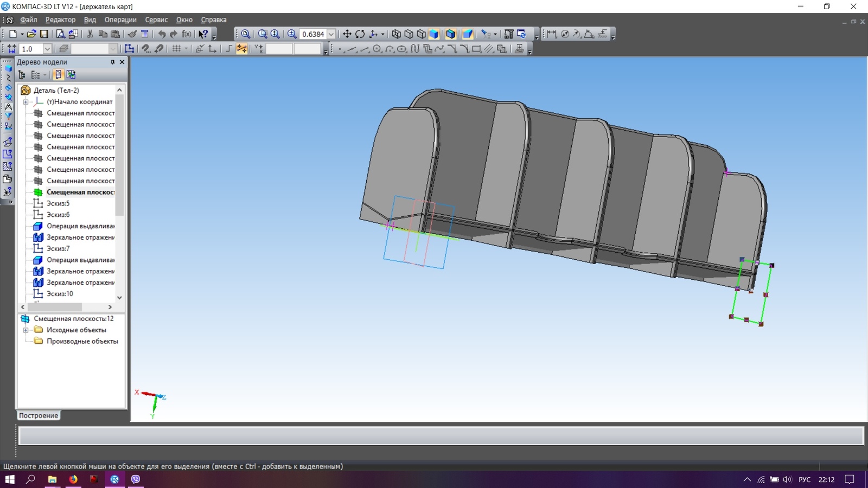This screenshot has height=488, width=868.
Task: Open print preview icon
Action: tap(61, 34)
